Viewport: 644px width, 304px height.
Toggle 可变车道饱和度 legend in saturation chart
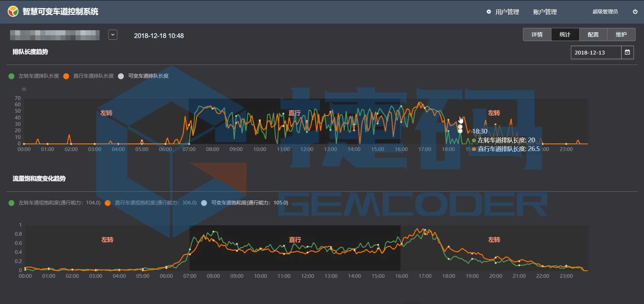pos(245,203)
